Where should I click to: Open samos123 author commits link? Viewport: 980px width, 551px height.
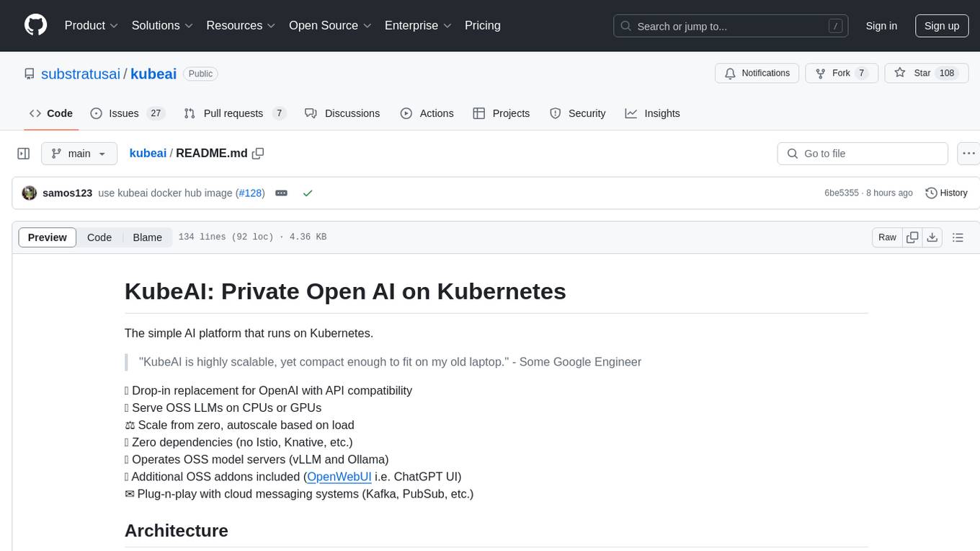point(68,193)
